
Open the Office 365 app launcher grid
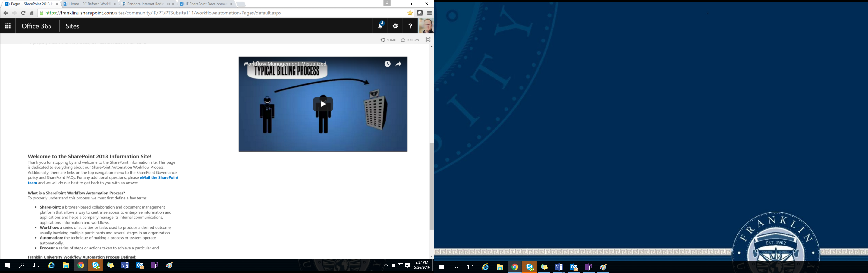pos(8,26)
